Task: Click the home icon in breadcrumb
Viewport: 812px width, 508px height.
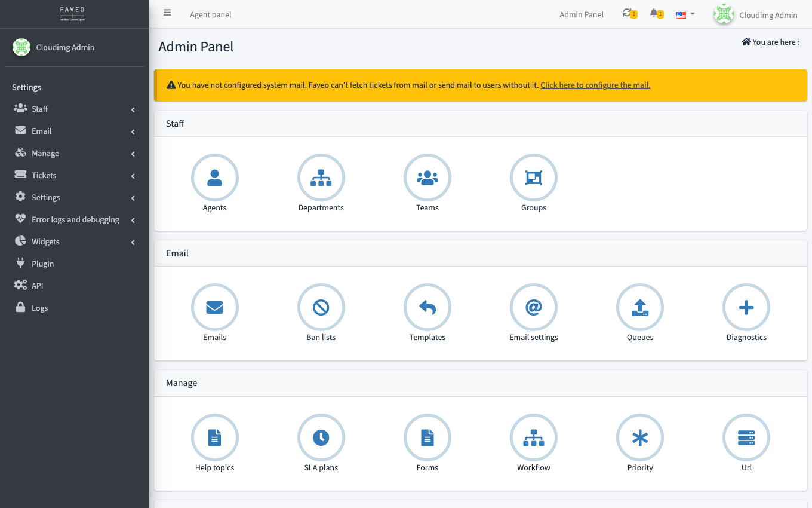Action: [x=746, y=42]
